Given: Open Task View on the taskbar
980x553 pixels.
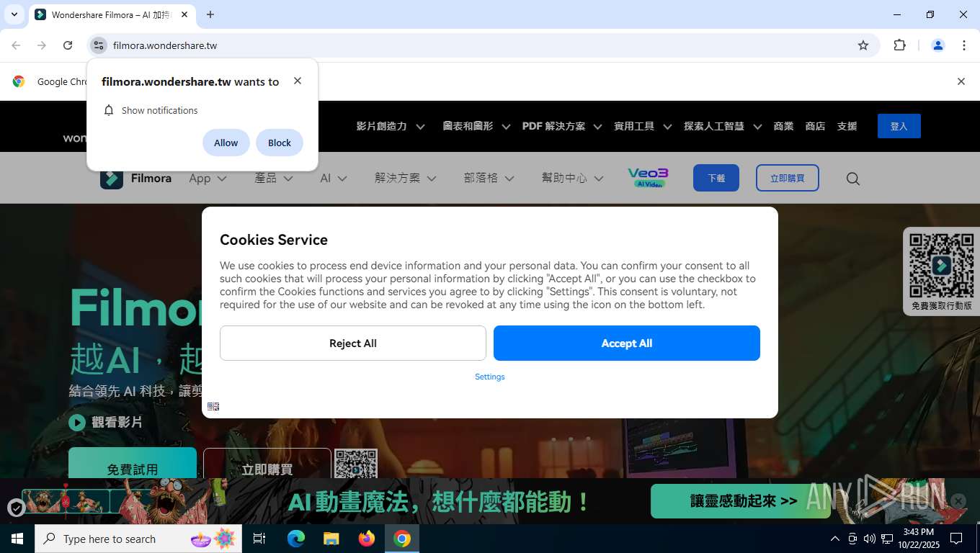Looking at the screenshot, I should point(259,539).
